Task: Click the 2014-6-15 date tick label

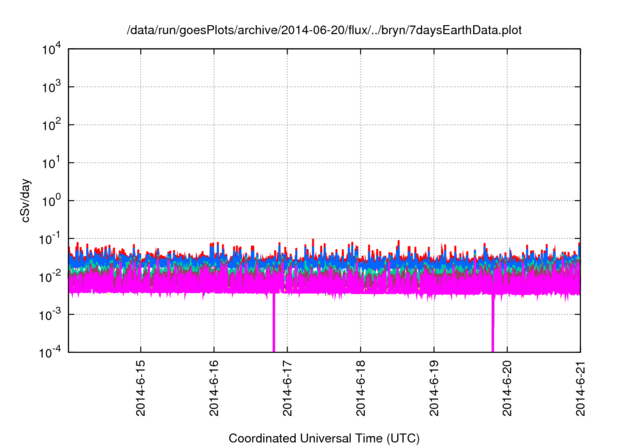Action: point(140,388)
